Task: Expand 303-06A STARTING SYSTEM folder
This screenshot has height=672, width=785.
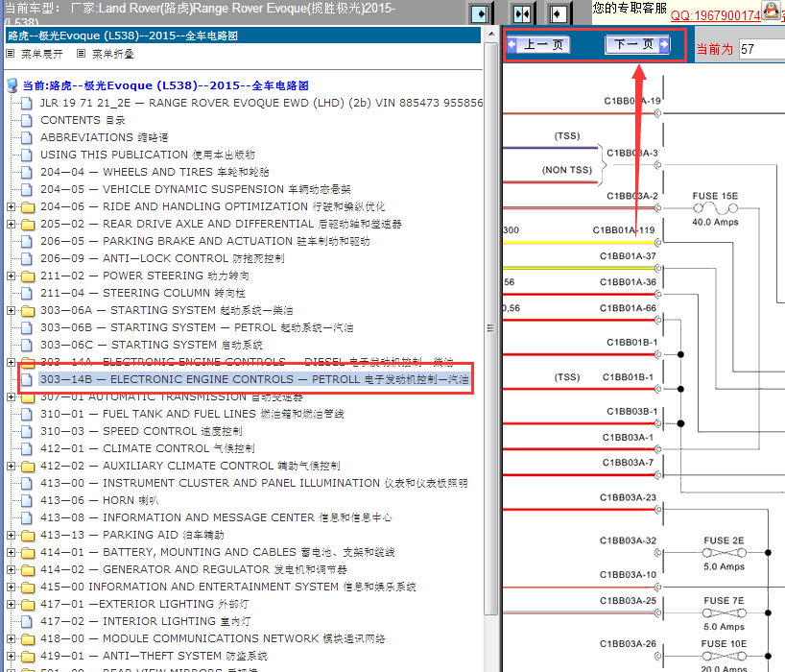Action: (11, 310)
